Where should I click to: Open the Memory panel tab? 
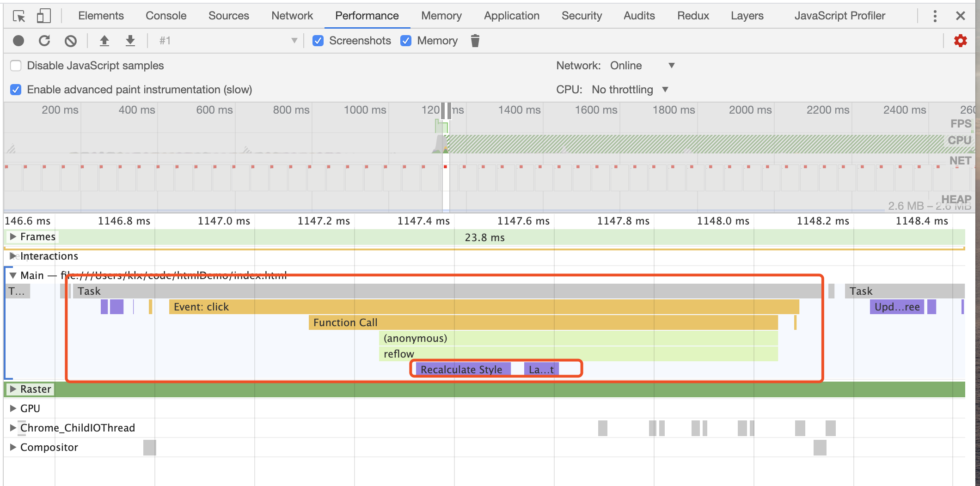pyautogui.click(x=441, y=16)
